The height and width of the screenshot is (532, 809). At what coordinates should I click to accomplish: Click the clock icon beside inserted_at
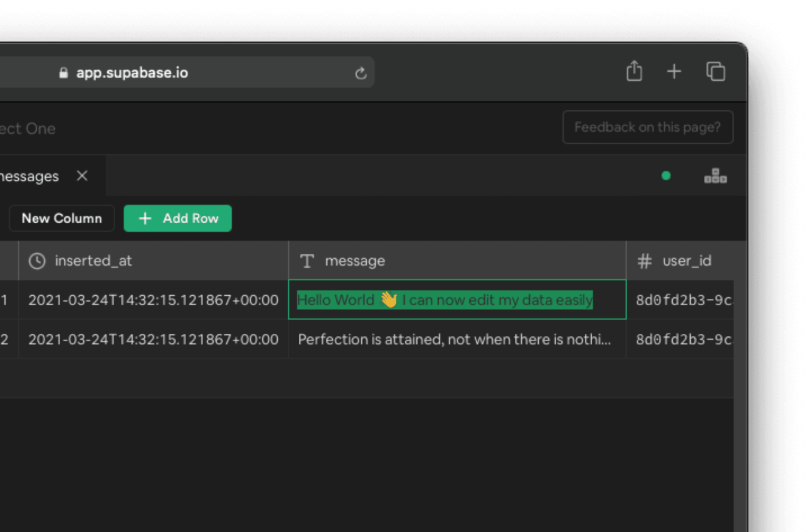[x=37, y=261]
